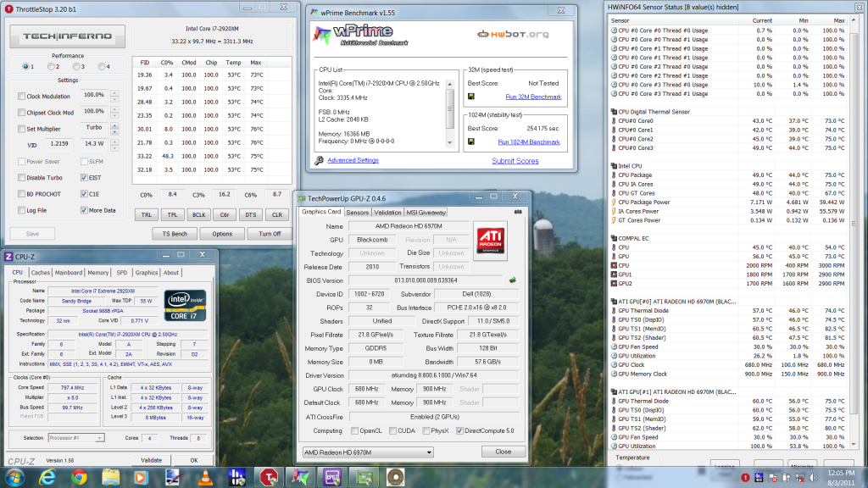The width and height of the screenshot is (868, 488).
Task: Launch Internet Explorer from the taskbar
Action: click(x=47, y=477)
